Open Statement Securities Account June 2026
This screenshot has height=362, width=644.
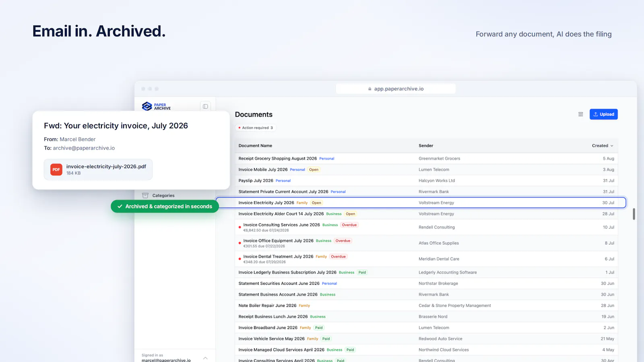click(279, 284)
